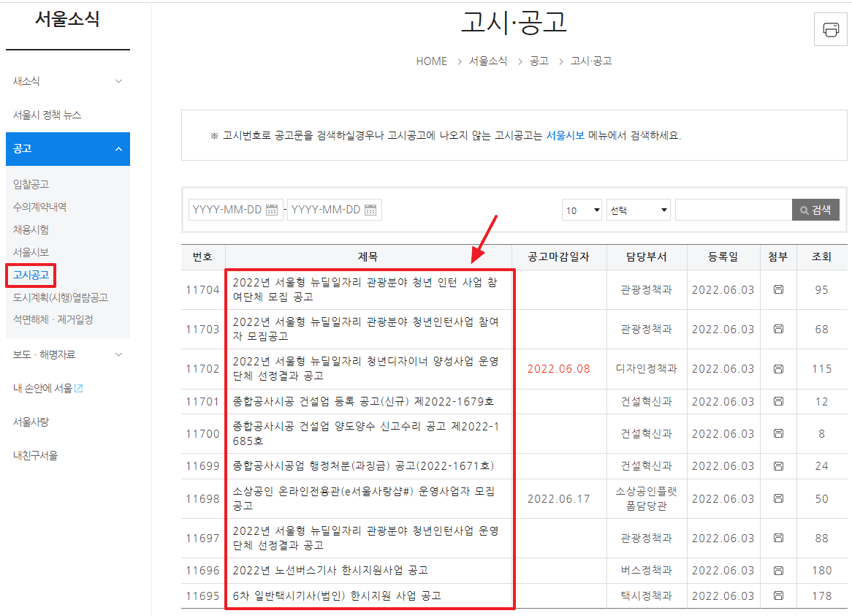
Task: Click department cell 디자인정책과
Action: pyautogui.click(x=646, y=369)
